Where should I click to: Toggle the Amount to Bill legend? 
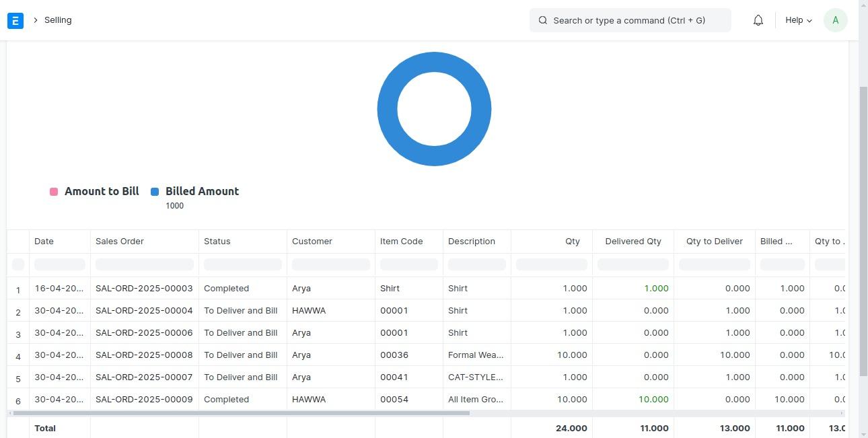tap(94, 191)
